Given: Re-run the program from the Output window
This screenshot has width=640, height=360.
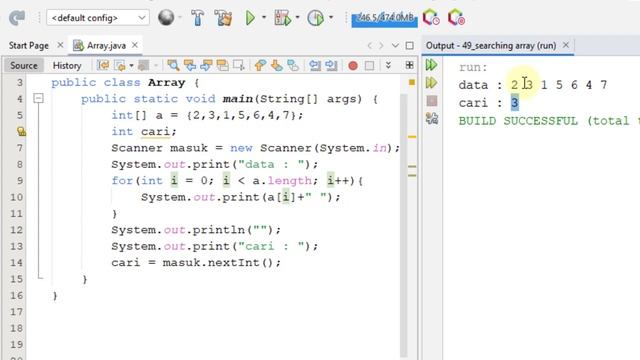Looking at the screenshot, I should [x=431, y=65].
